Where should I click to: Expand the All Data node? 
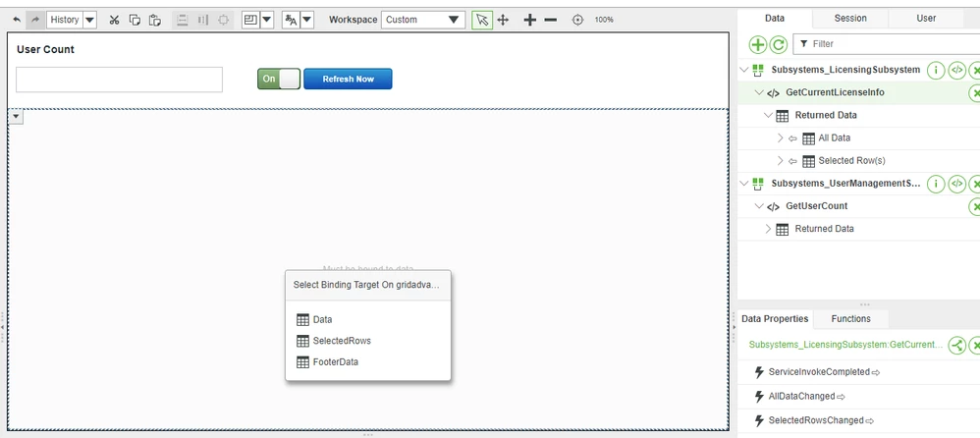[780, 138]
